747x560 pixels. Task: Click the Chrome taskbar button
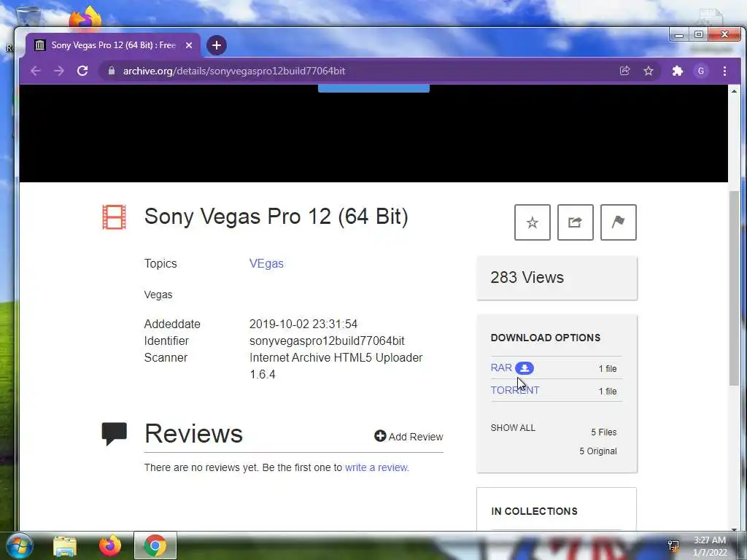point(155,545)
